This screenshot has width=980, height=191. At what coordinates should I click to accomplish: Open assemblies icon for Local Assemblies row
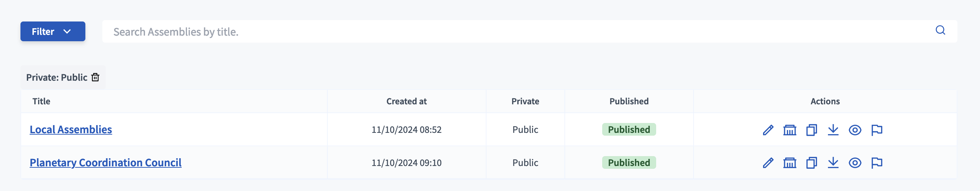click(x=790, y=130)
